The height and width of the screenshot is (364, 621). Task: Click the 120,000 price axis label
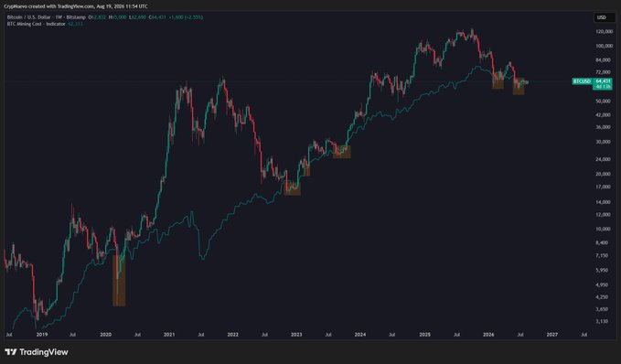pos(604,31)
